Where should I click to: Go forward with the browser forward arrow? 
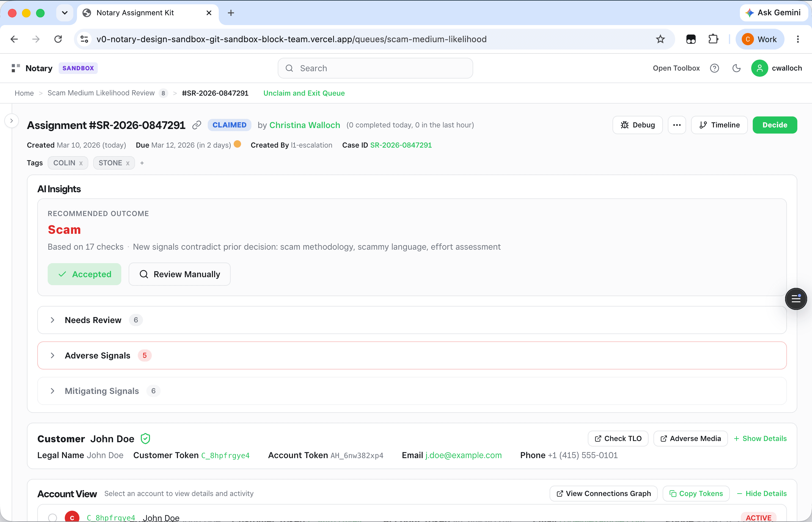pos(36,39)
